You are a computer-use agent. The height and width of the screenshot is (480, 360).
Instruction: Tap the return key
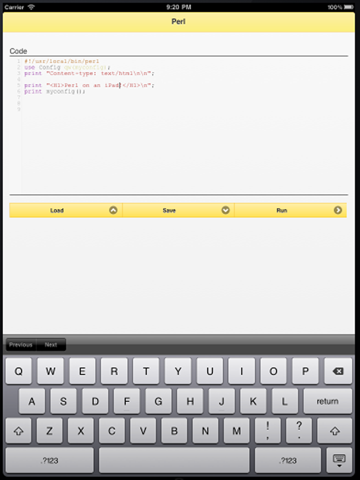(328, 401)
